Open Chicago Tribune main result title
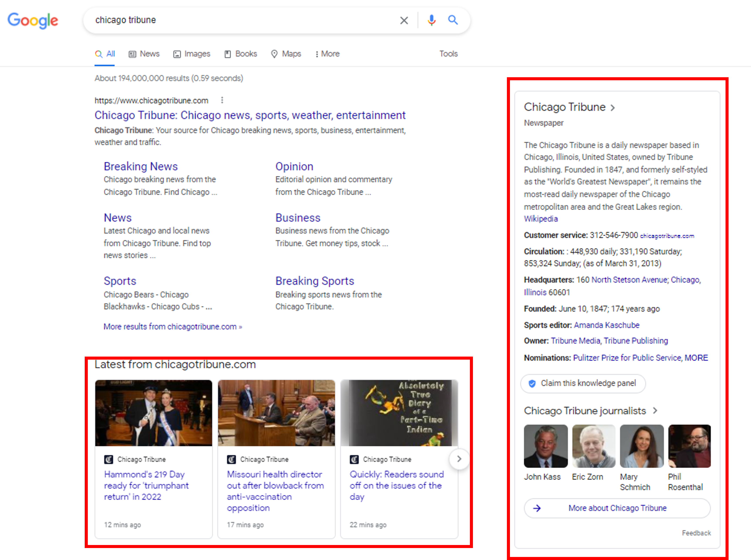 (x=250, y=115)
